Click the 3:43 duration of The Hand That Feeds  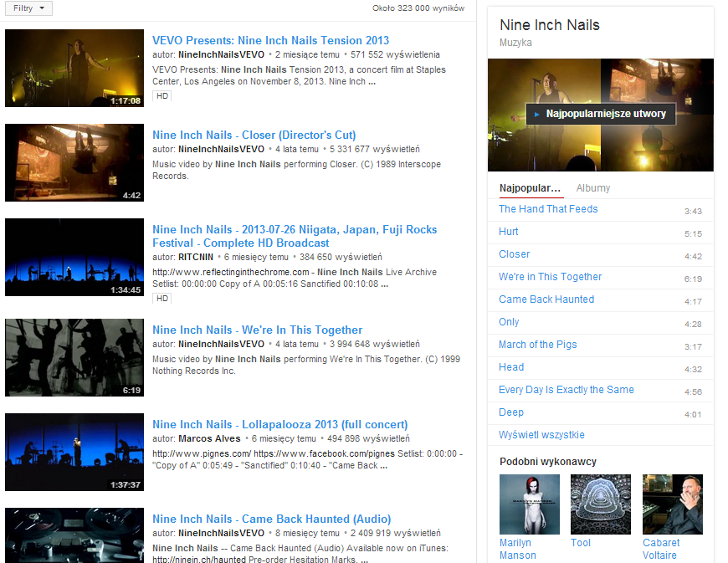coord(693,211)
